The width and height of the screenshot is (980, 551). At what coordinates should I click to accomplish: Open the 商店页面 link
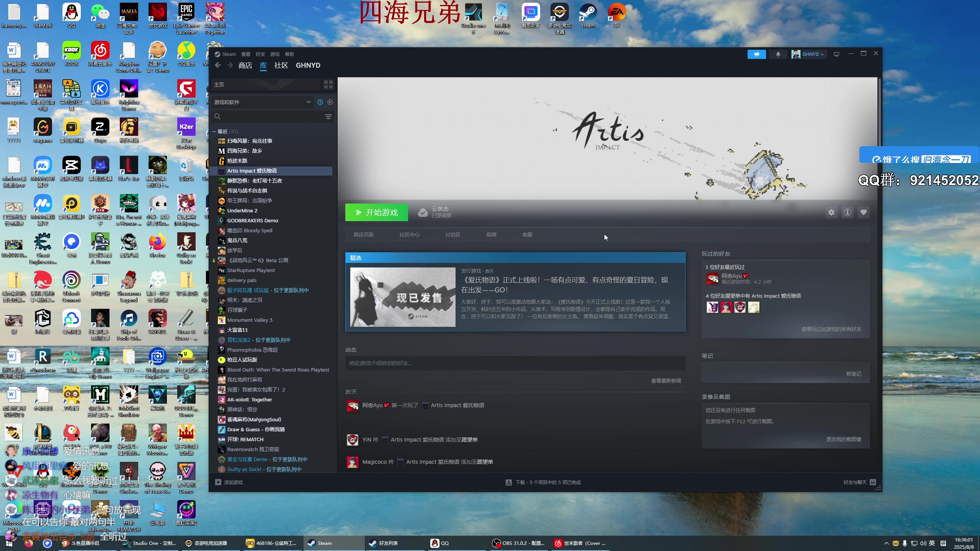pos(364,235)
